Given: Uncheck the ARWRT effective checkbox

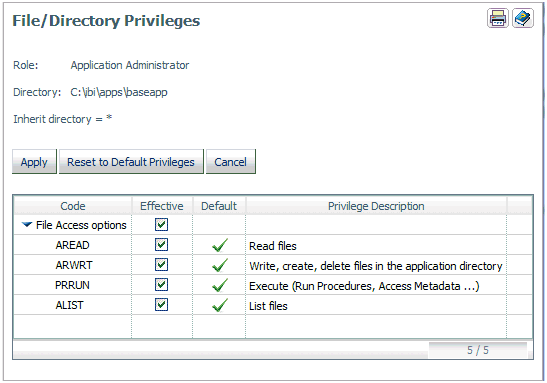Looking at the screenshot, I should coord(162,265).
